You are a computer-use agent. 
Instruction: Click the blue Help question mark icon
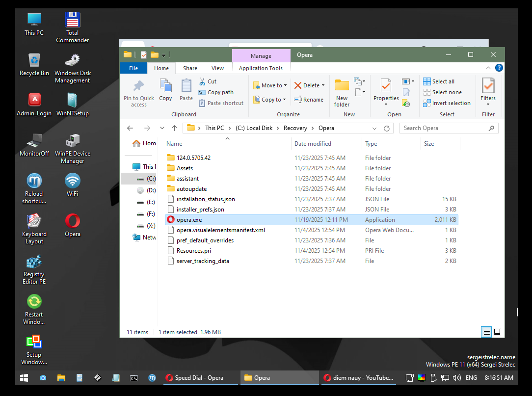tap(499, 68)
